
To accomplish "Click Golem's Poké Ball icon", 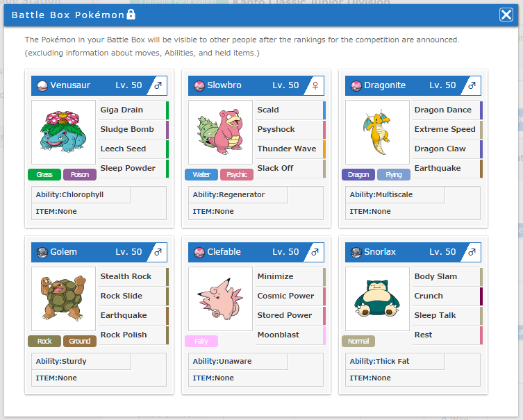I will [42, 252].
